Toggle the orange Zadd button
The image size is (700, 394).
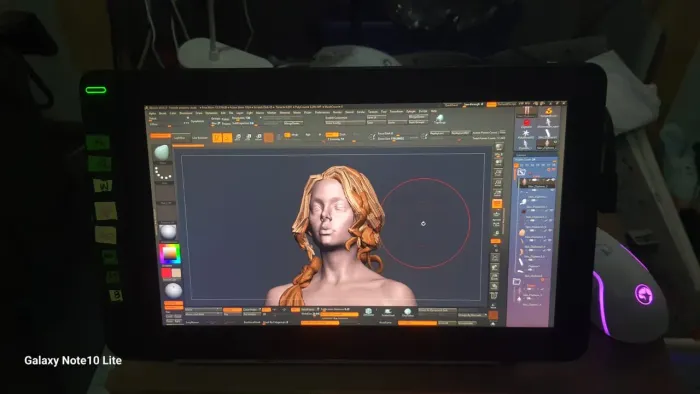click(x=332, y=135)
